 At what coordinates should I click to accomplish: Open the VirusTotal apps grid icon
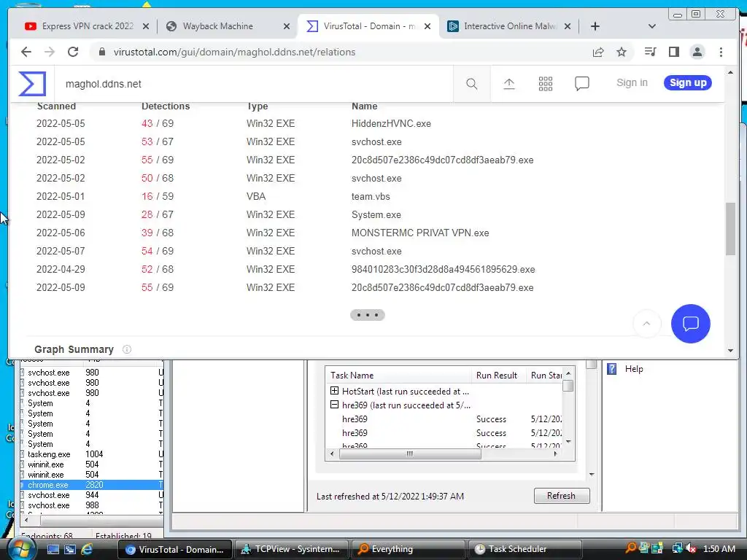pos(546,84)
